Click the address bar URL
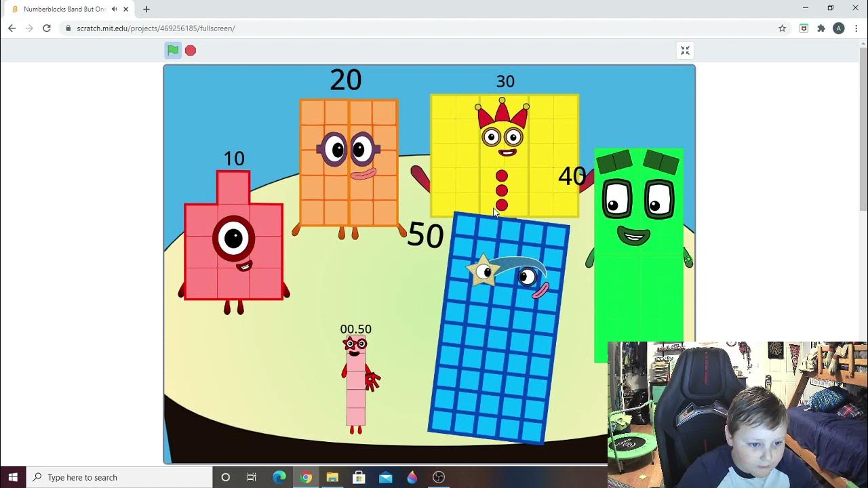The height and width of the screenshot is (488, 868). 156,28
